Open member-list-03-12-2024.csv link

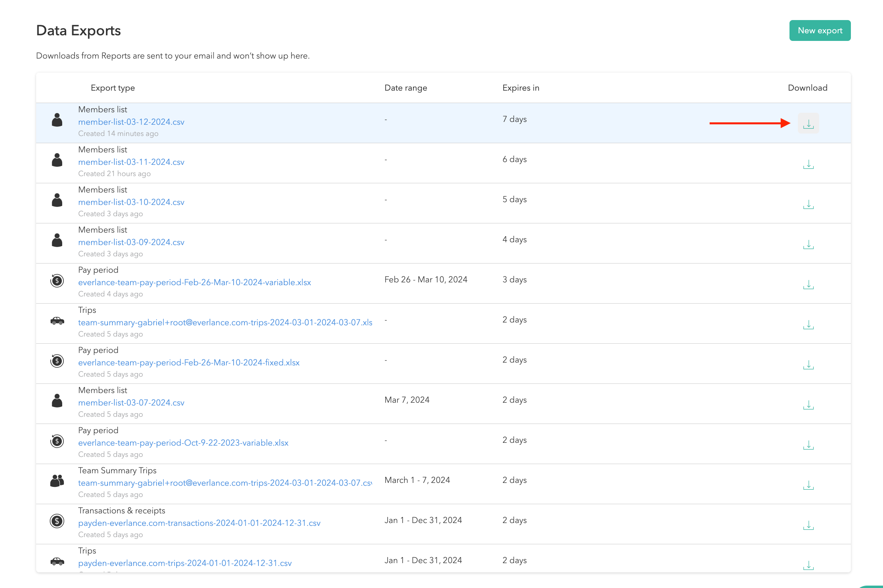pos(131,122)
